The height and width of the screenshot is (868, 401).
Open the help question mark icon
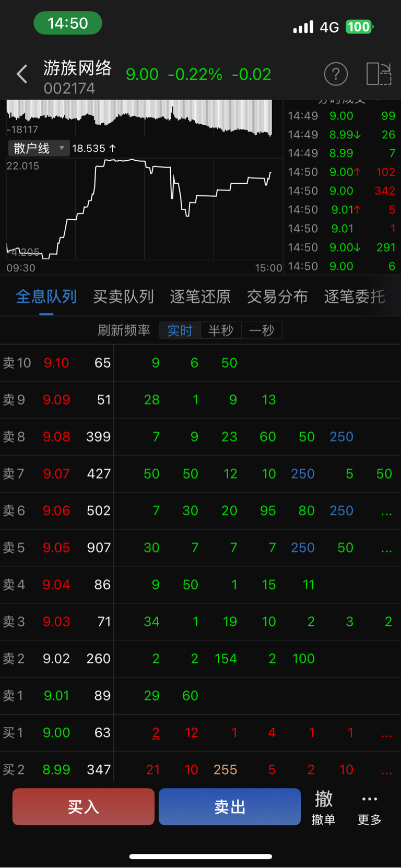(336, 74)
